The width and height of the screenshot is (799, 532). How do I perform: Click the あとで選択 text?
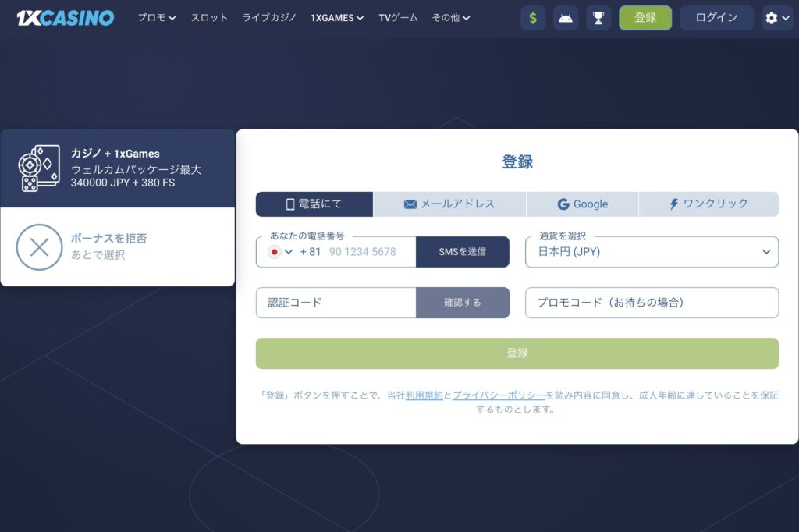tap(98, 255)
